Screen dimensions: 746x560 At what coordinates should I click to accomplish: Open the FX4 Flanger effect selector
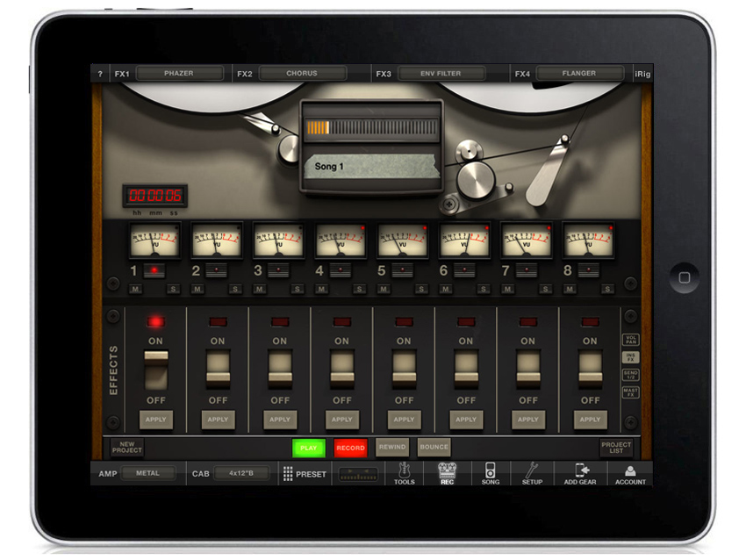[x=579, y=73]
